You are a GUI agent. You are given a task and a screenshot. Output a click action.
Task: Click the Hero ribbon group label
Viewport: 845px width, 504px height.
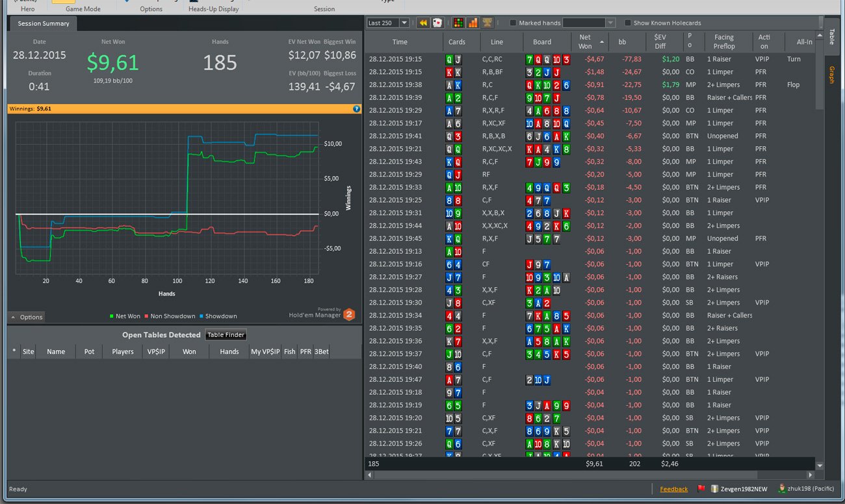pos(27,9)
